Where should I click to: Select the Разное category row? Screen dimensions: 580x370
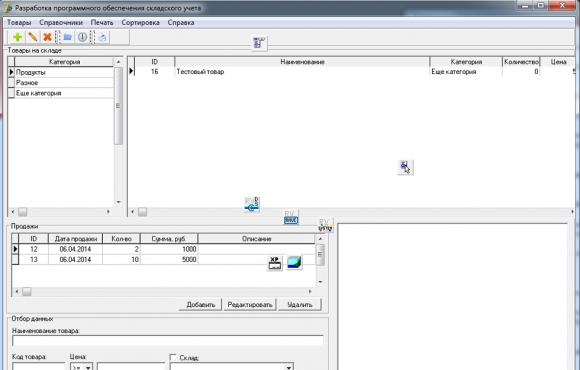point(64,83)
